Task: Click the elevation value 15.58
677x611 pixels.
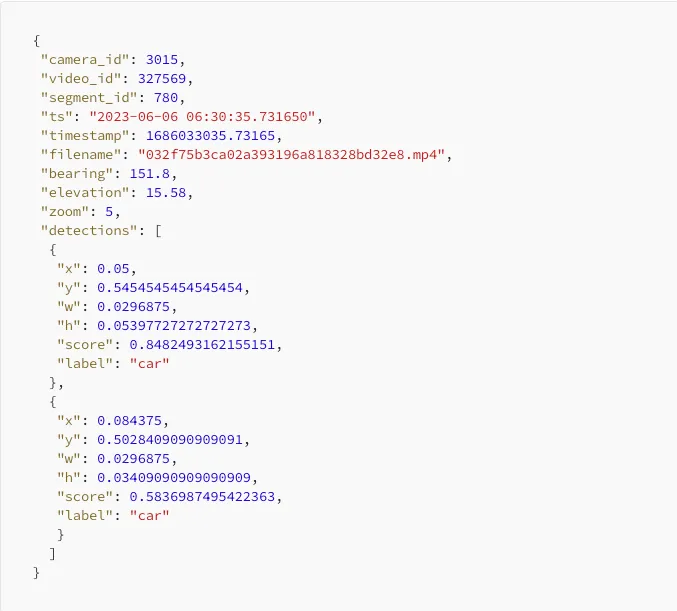Action: click(x=166, y=193)
